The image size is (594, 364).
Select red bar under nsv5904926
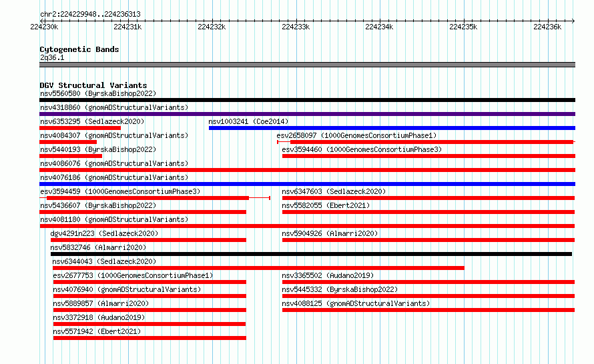point(428,240)
